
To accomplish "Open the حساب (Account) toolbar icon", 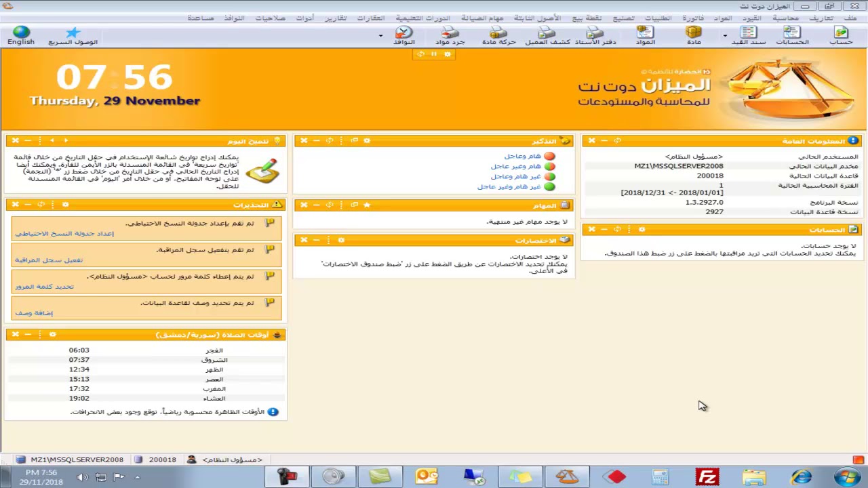I will point(841,35).
